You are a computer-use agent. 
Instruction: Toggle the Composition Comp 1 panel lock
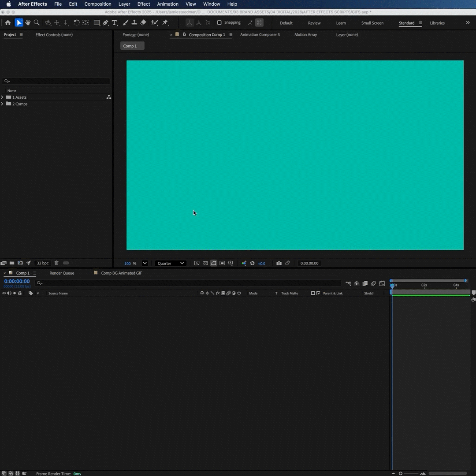(184, 34)
